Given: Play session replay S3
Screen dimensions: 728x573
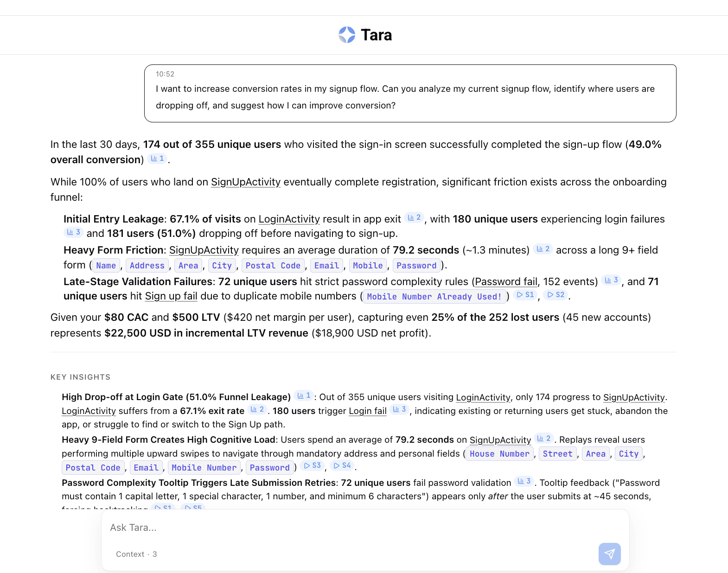Looking at the screenshot, I should click(313, 465).
